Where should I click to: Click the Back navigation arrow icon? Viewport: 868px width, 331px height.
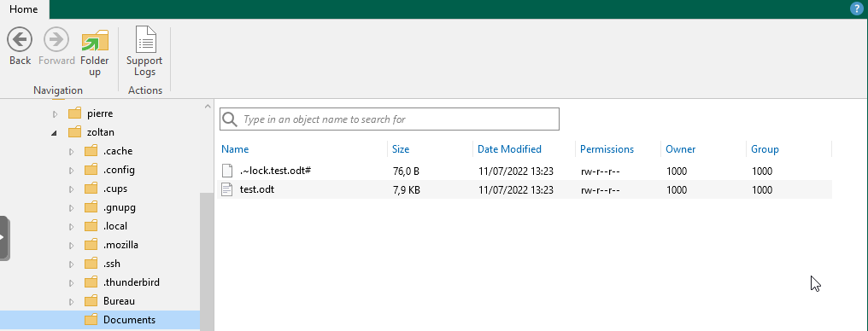click(20, 40)
